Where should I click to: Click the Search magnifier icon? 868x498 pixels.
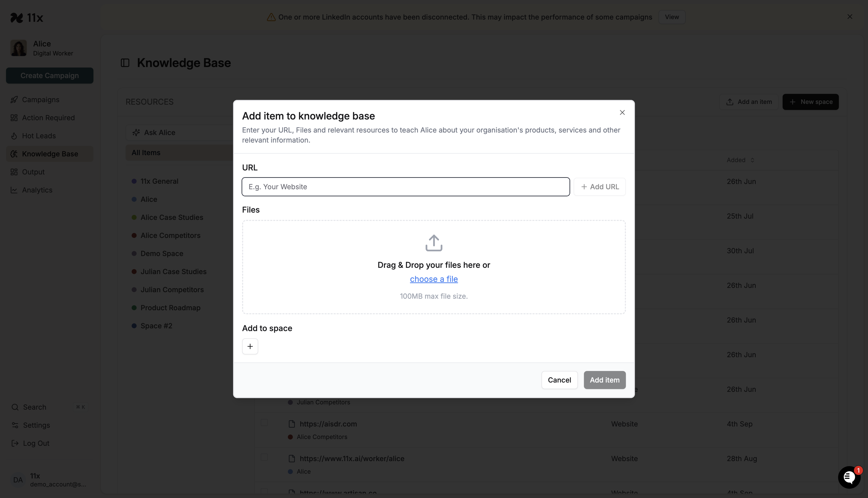tap(15, 407)
